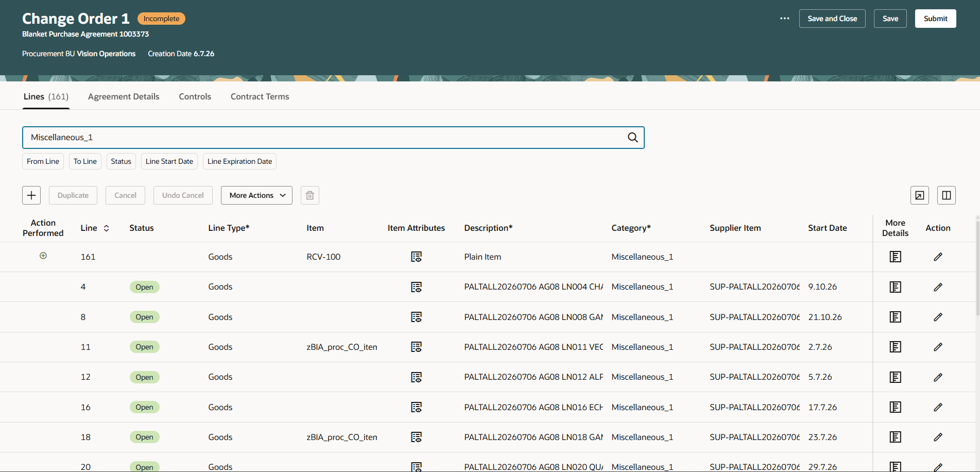Click the delete trash icon
Screen dimensions: 980x472
pos(310,195)
